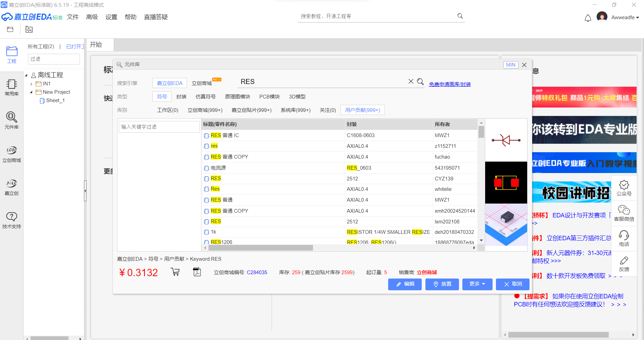The width and height of the screenshot is (644, 340).
Task: Click the user avatar picture
Action: (602, 16)
